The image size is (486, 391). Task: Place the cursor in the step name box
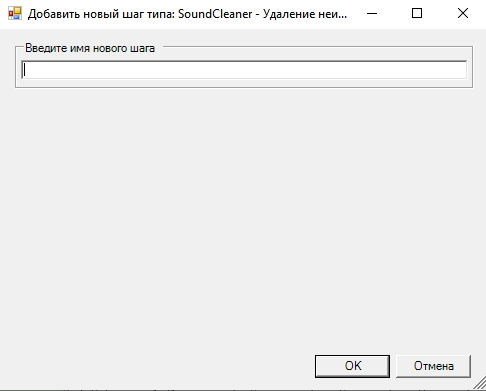pyautogui.click(x=244, y=70)
